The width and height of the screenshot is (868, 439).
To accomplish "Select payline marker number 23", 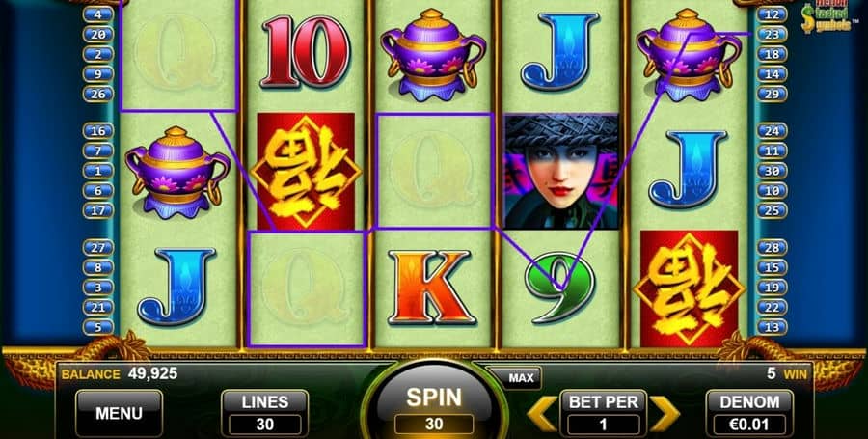I will coord(772,34).
